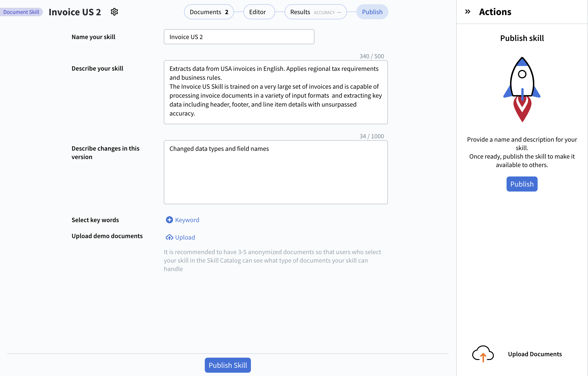This screenshot has height=376, width=588.
Task: Open the Results accuracy step
Action: click(x=315, y=12)
